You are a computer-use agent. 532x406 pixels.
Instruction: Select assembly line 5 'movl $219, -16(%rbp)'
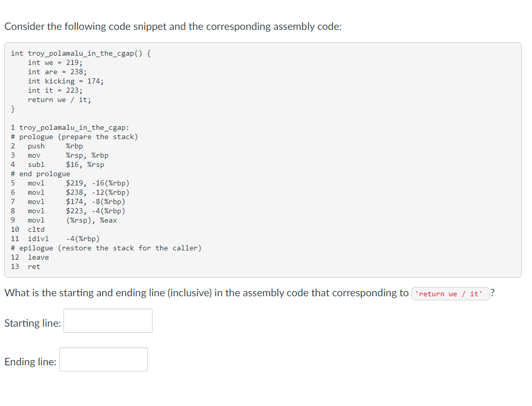tap(71, 183)
